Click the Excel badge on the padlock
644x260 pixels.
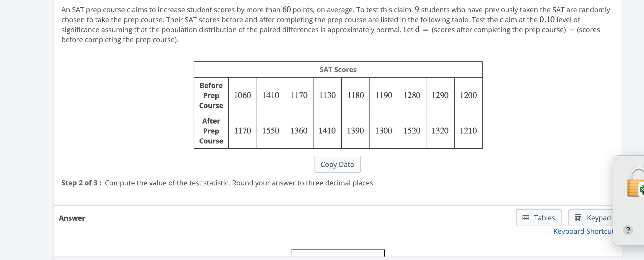(x=642, y=190)
